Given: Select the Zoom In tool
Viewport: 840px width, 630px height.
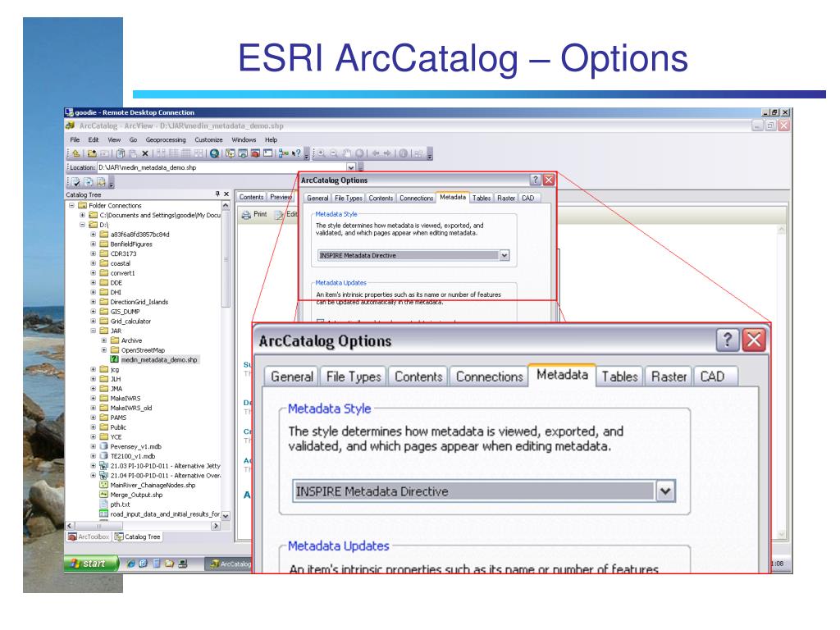Looking at the screenshot, I should click(x=322, y=153).
